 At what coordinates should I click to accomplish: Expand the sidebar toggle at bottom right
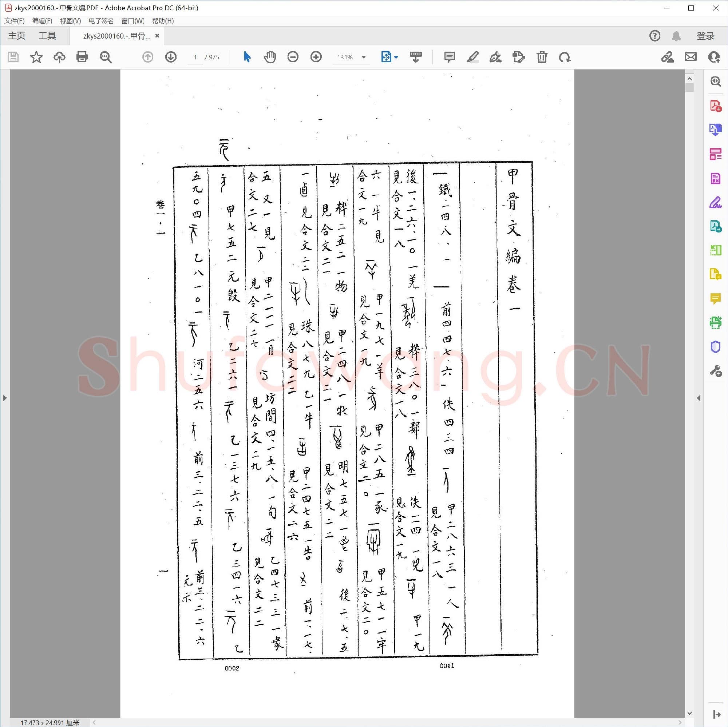pos(717,714)
